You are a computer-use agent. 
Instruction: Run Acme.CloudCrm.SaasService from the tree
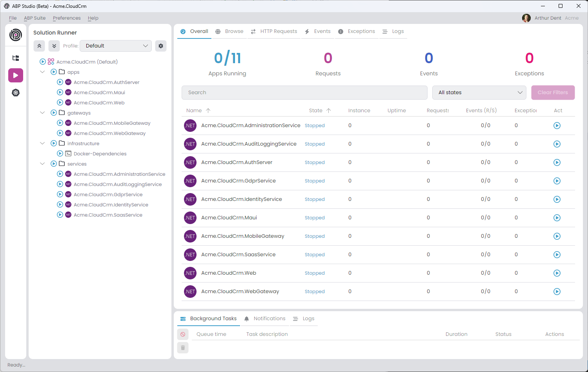click(60, 215)
